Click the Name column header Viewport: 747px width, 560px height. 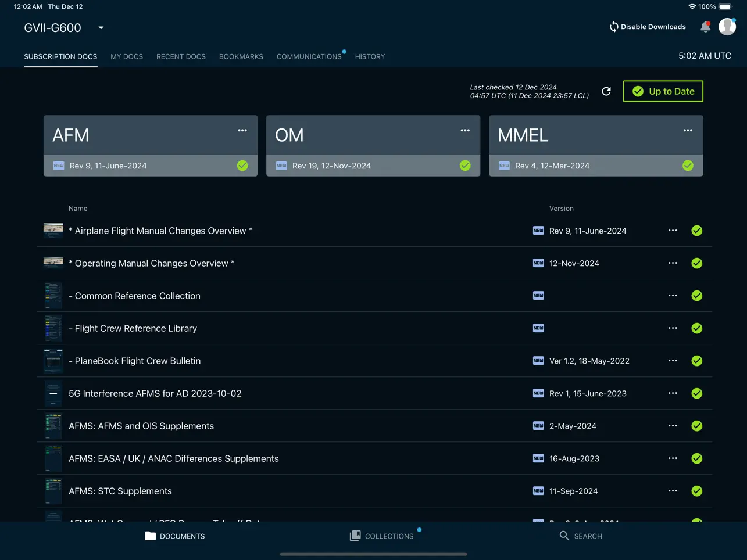tap(78, 209)
